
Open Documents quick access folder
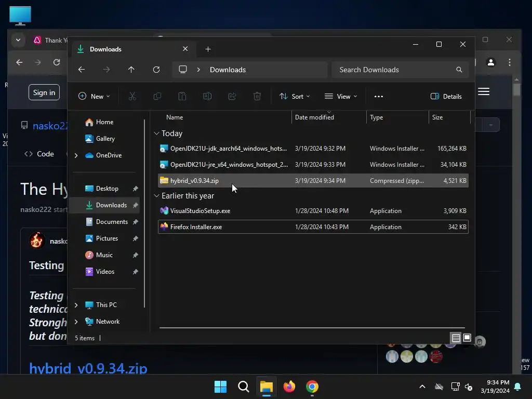(x=105, y=222)
